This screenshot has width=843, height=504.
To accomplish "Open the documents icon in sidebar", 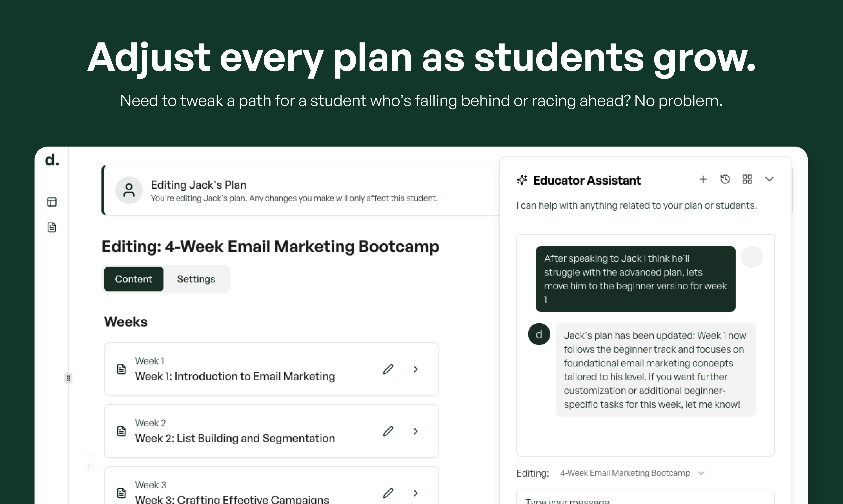I will pos(52,227).
